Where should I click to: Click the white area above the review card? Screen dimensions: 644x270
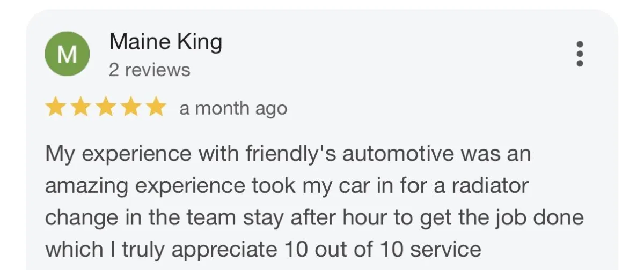click(322, 4)
